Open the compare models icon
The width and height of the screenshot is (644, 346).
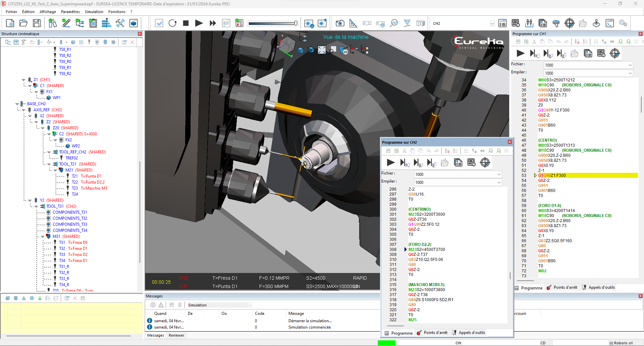pos(421,23)
